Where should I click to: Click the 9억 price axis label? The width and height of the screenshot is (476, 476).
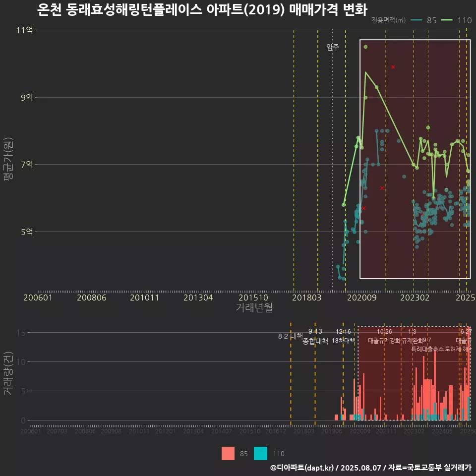click(27, 98)
